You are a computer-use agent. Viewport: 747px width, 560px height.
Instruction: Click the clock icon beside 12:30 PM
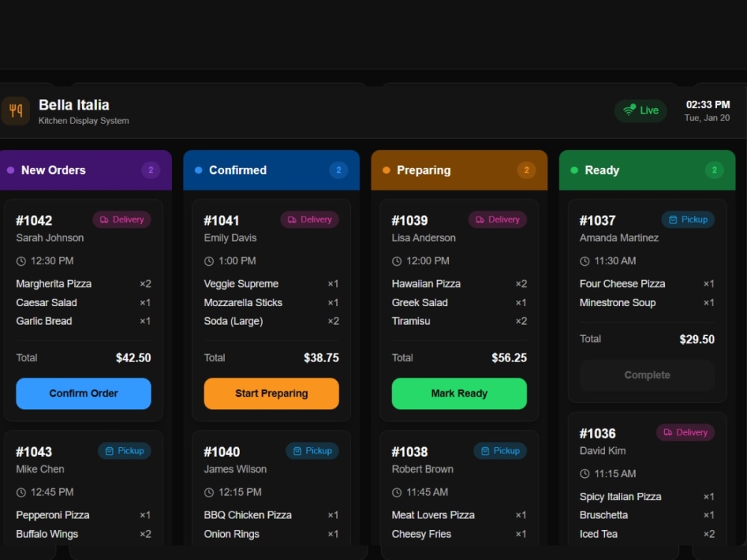click(x=21, y=261)
